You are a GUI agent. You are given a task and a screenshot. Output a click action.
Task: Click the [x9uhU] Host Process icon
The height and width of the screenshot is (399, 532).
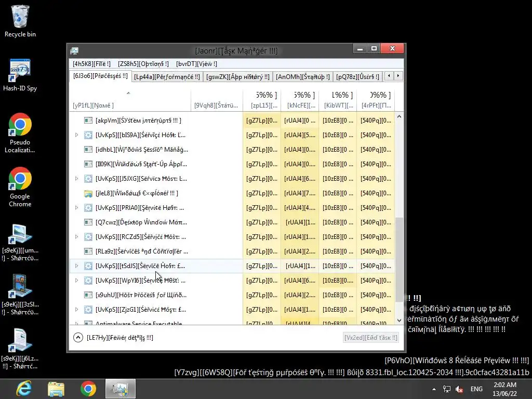pos(88,295)
